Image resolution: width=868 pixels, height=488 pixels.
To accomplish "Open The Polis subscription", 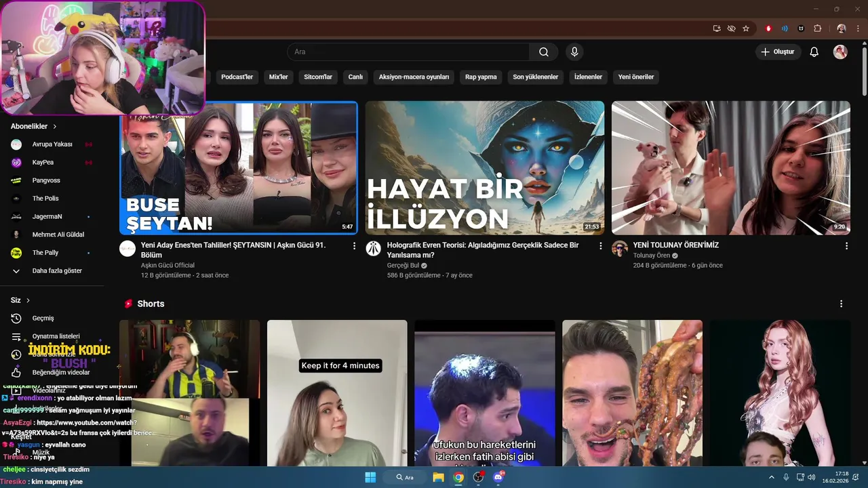I will pos(52,199).
